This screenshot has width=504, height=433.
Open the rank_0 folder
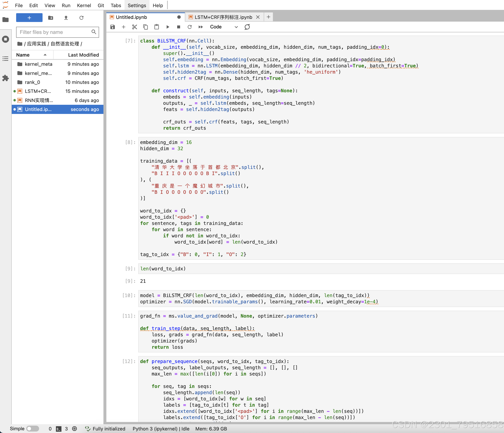[32, 82]
